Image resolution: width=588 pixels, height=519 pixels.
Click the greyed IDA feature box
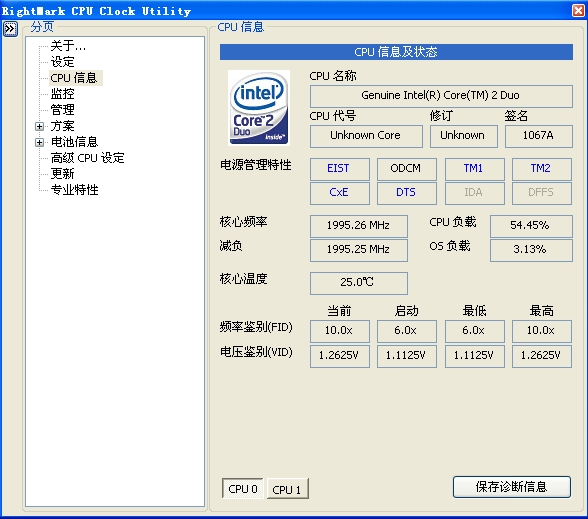[x=474, y=193]
